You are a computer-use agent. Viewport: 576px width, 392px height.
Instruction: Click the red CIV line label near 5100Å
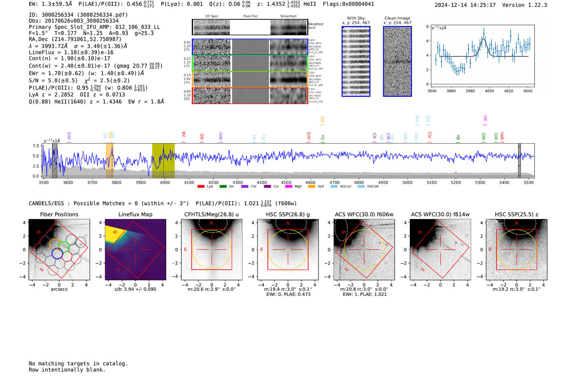pyautogui.click(x=429, y=137)
